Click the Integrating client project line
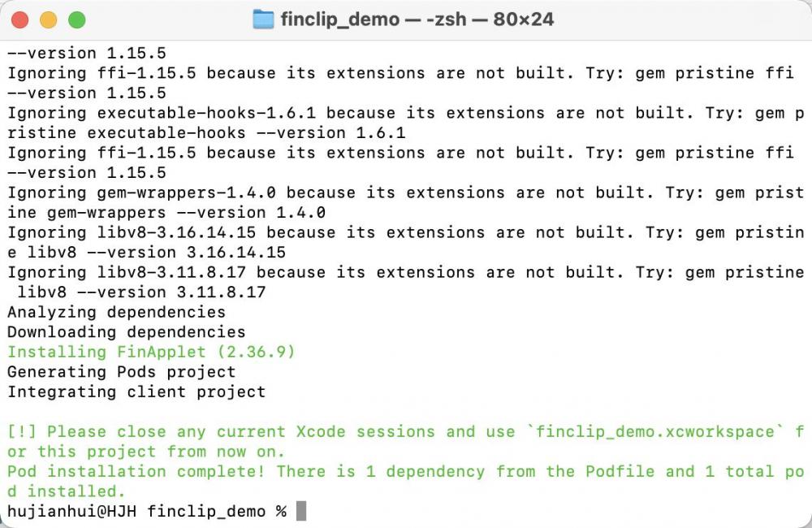Image resolution: width=812 pixels, height=528 pixels. point(136,392)
